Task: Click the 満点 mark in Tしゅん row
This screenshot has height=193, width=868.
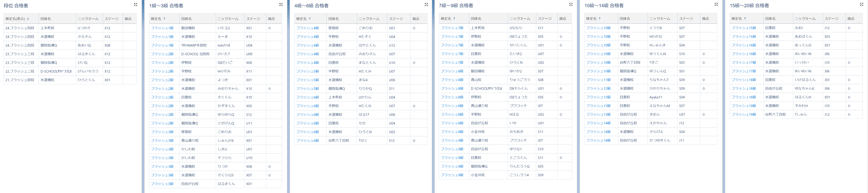Action: [x=849, y=115]
